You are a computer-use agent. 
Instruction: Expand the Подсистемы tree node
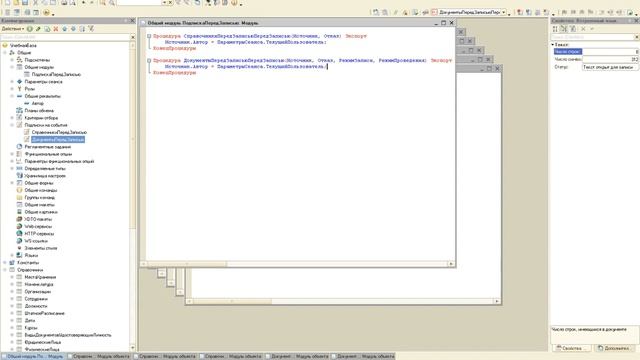12,60
